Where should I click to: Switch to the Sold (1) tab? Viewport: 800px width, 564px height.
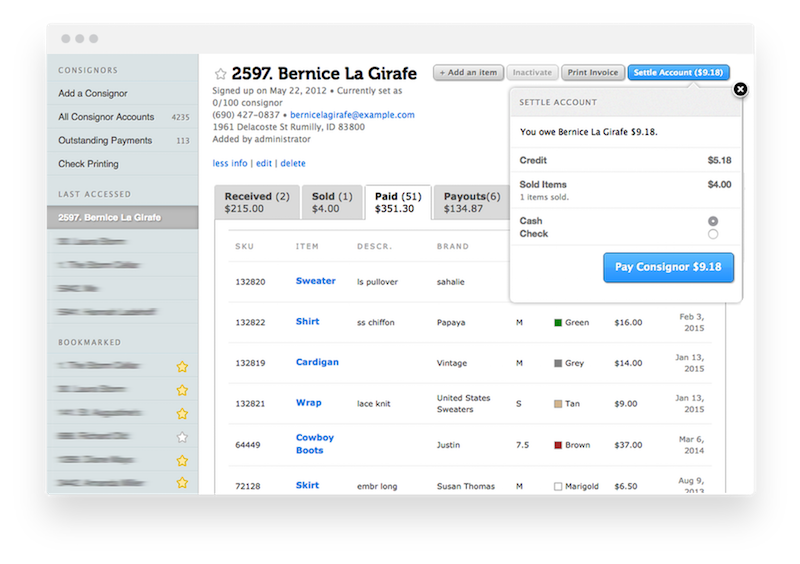332,203
